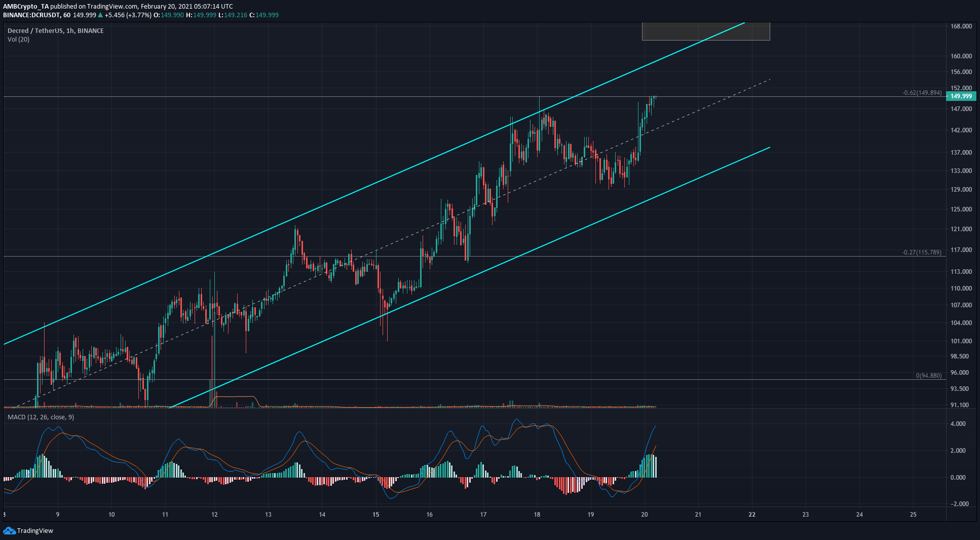The width and height of the screenshot is (980, 540).
Task: Click the 91.100 price axis label
Action: (960, 405)
